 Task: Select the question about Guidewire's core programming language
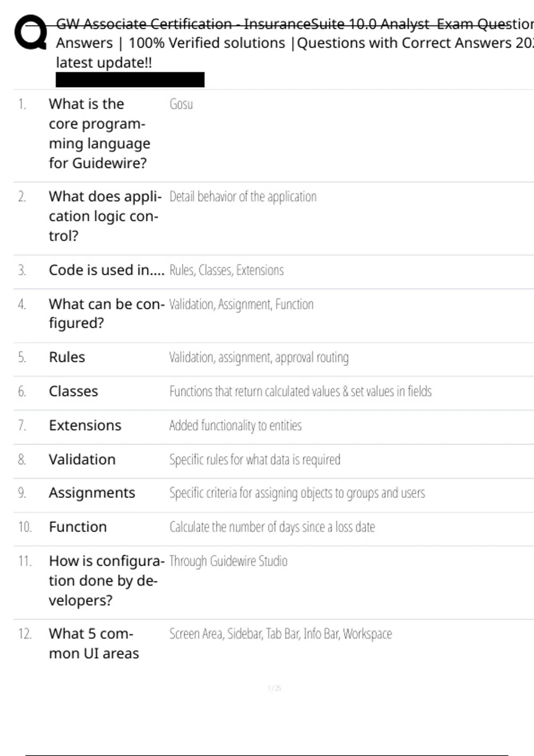click(100, 133)
